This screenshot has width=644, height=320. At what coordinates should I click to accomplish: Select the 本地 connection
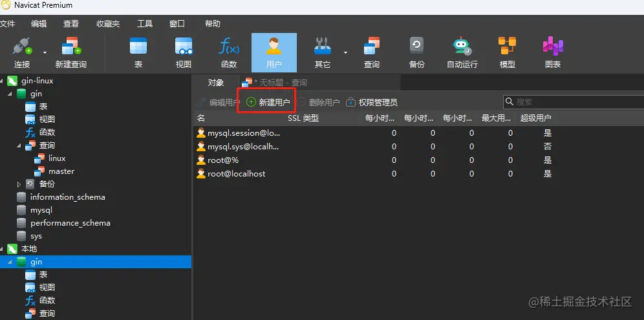point(29,249)
